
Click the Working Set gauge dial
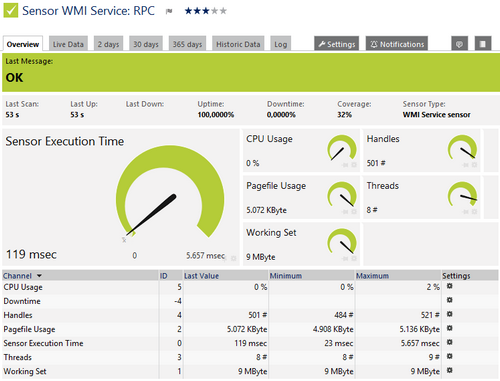(342, 241)
